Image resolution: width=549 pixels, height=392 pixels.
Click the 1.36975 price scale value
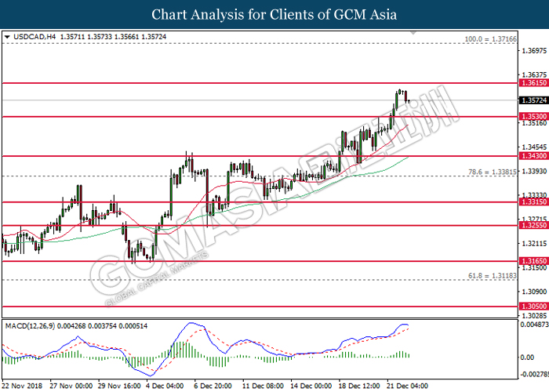pos(534,51)
